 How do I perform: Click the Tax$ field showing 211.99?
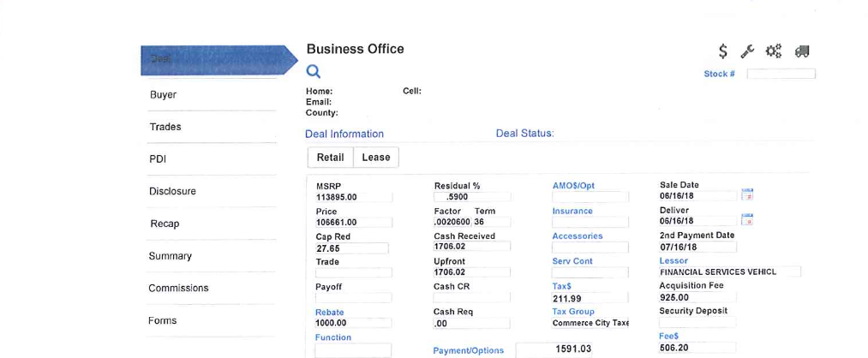click(x=590, y=298)
